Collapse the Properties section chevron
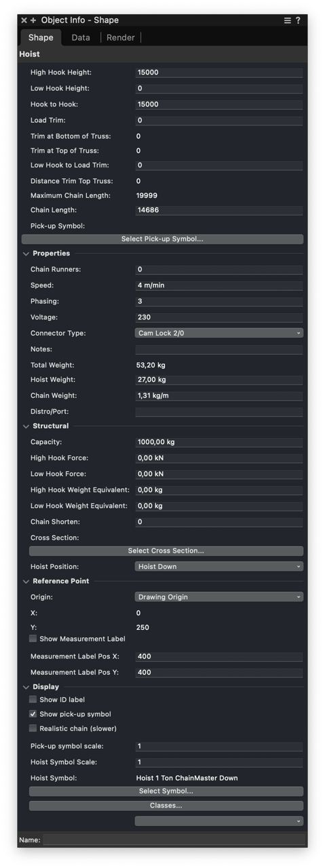 [x=26, y=254]
